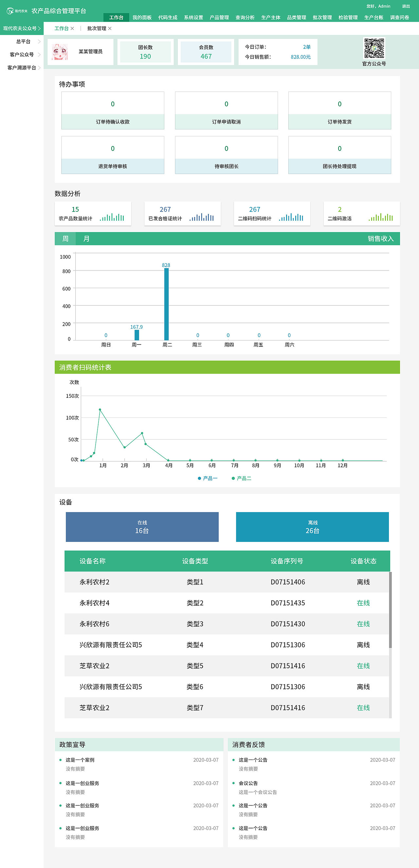Open 退货单待审核 todo card

pyautogui.click(x=113, y=155)
